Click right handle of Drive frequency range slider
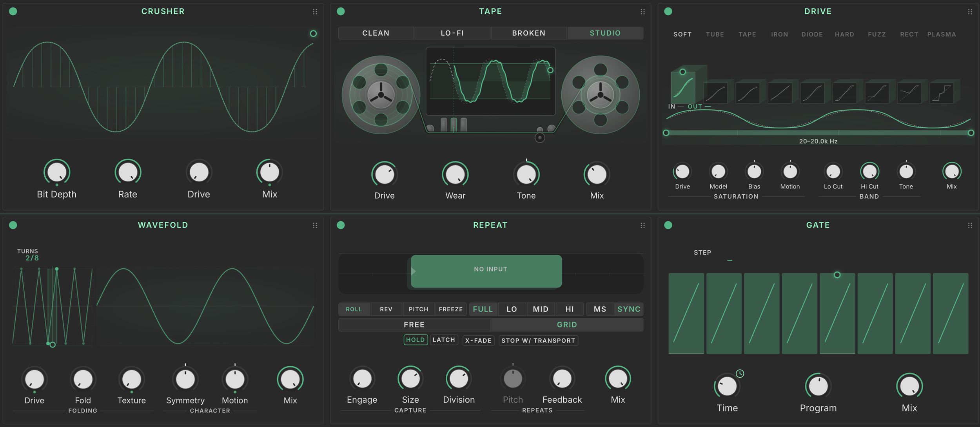The height and width of the screenshot is (427, 980). point(971,133)
